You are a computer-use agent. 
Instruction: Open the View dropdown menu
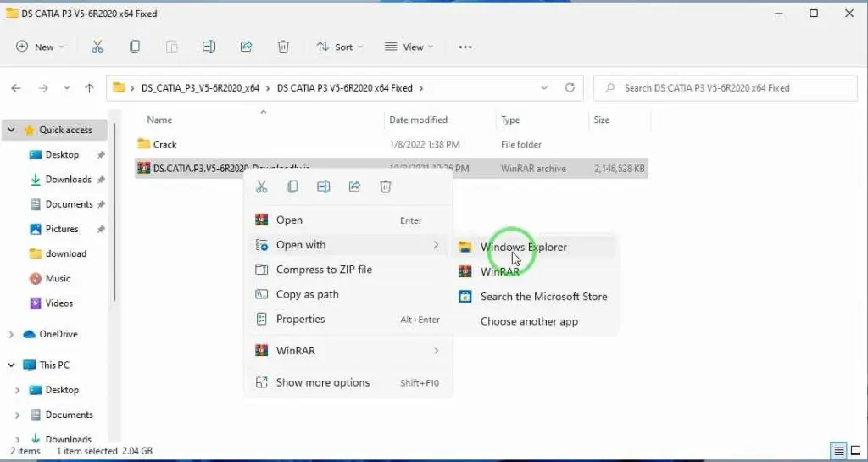click(x=409, y=47)
